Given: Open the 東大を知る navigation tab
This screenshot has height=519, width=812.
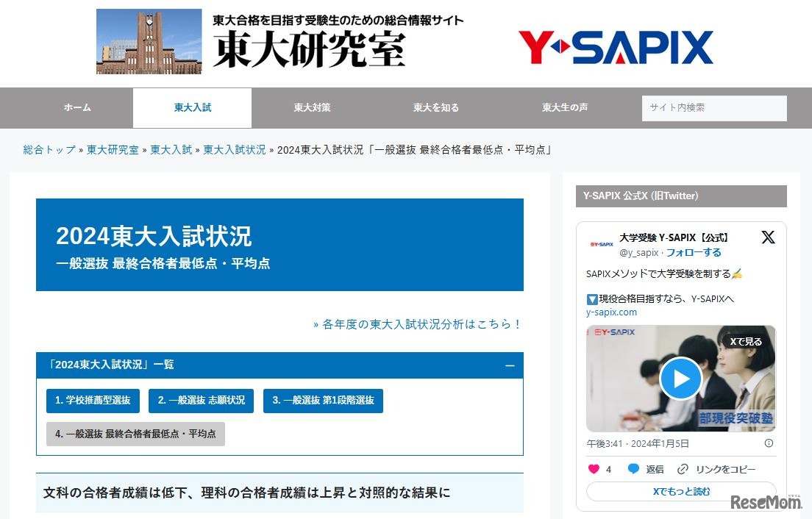Looking at the screenshot, I should [x=435, y=107].
